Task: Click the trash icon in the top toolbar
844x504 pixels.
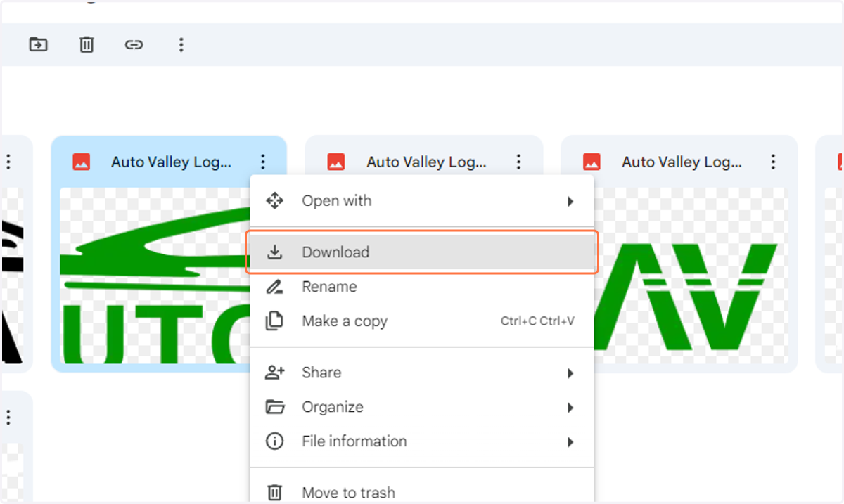Action: coord(87,45)
